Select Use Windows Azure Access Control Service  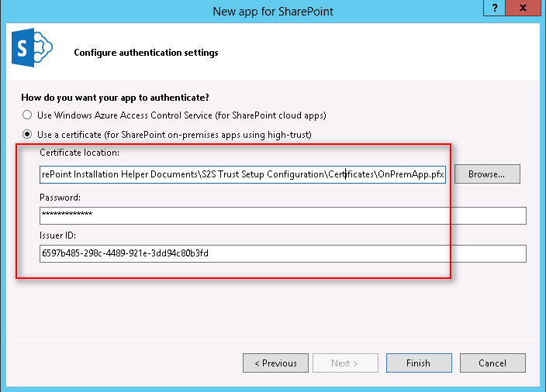tap(29, 115)
